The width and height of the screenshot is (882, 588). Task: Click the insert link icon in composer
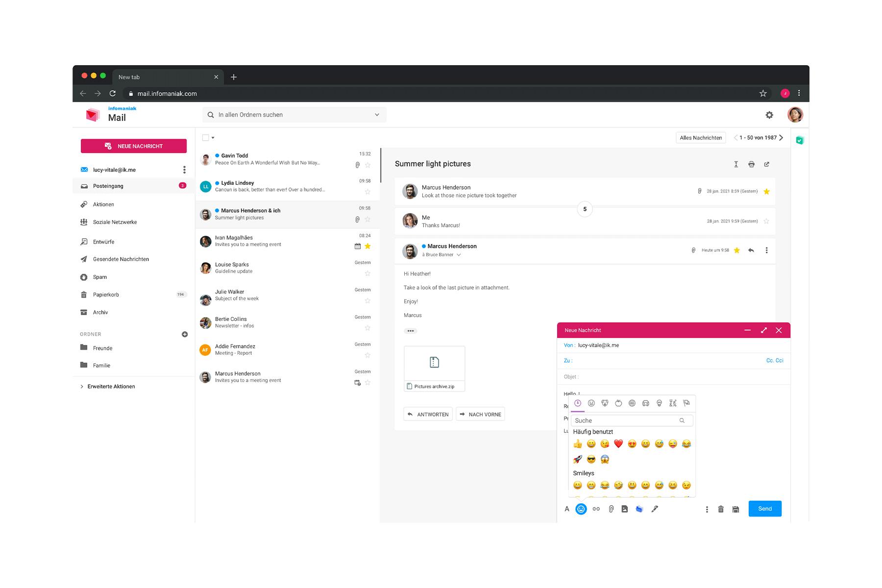tap(596, 509)
